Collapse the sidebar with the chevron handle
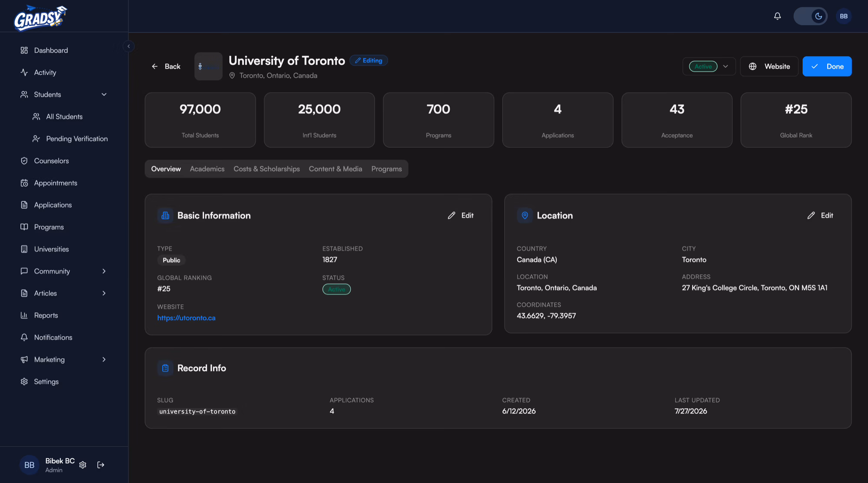 pyautogui.click(x=128, y=46)
